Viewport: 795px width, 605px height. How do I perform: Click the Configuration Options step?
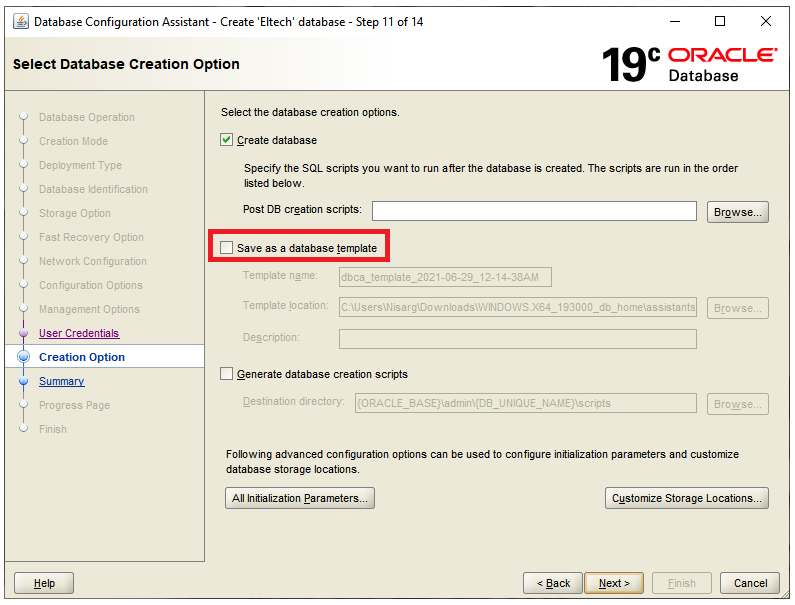click(91, 285)
